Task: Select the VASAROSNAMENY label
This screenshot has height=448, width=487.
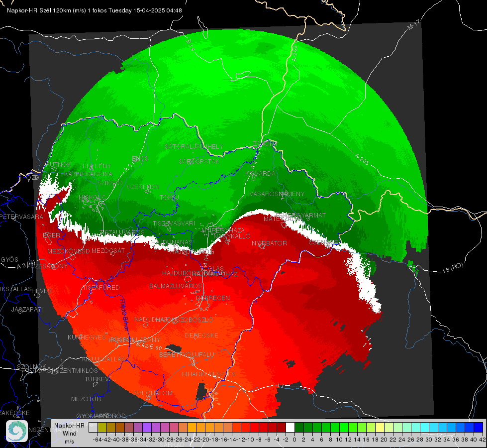Action: tap(277, 194)
